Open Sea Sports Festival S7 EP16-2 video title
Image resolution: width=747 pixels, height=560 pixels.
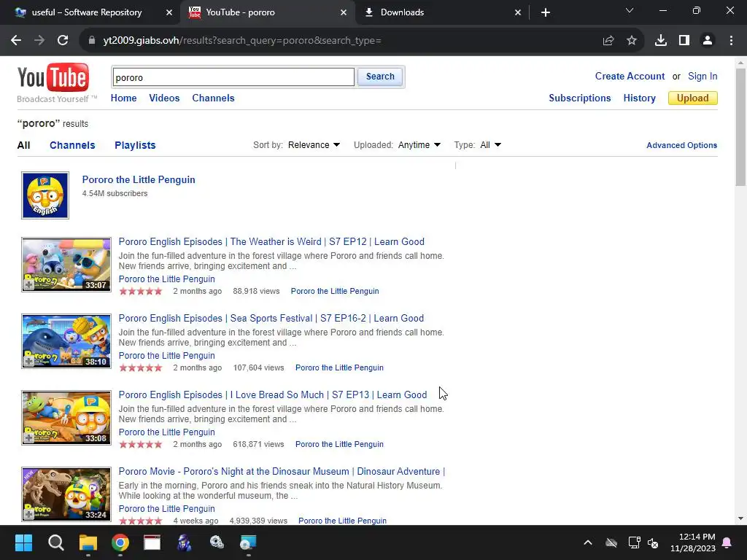[x=271, y=318]
